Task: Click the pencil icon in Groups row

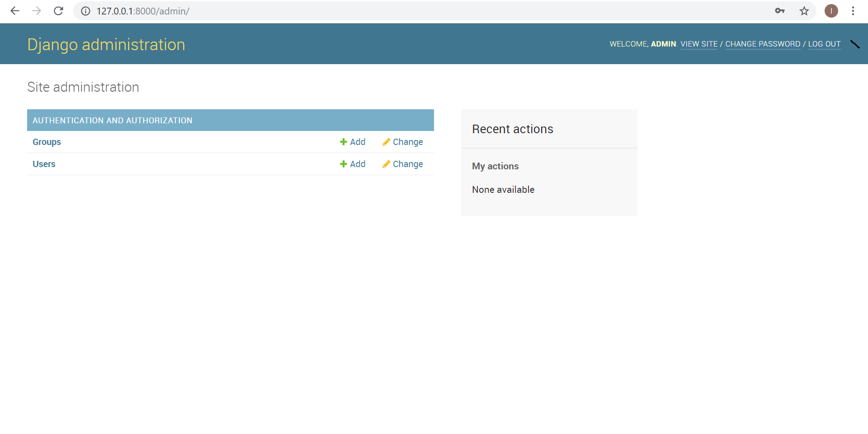Action: [x=386, y=142]
